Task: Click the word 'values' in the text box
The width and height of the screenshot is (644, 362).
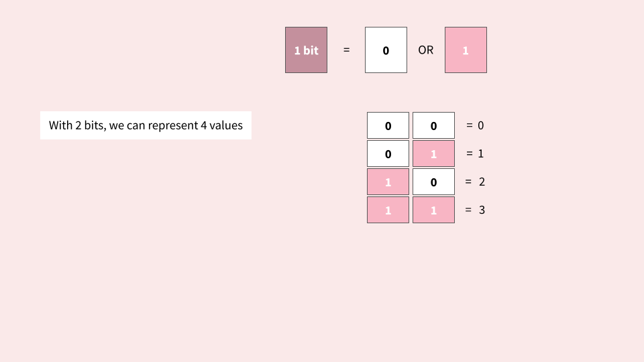Action: tap(226, 125)
